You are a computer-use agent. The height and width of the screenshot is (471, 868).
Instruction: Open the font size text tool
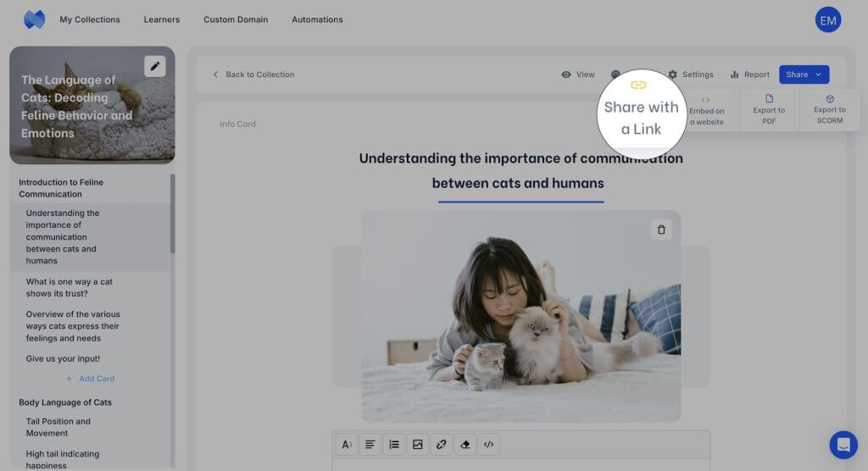tap(347, 444)
